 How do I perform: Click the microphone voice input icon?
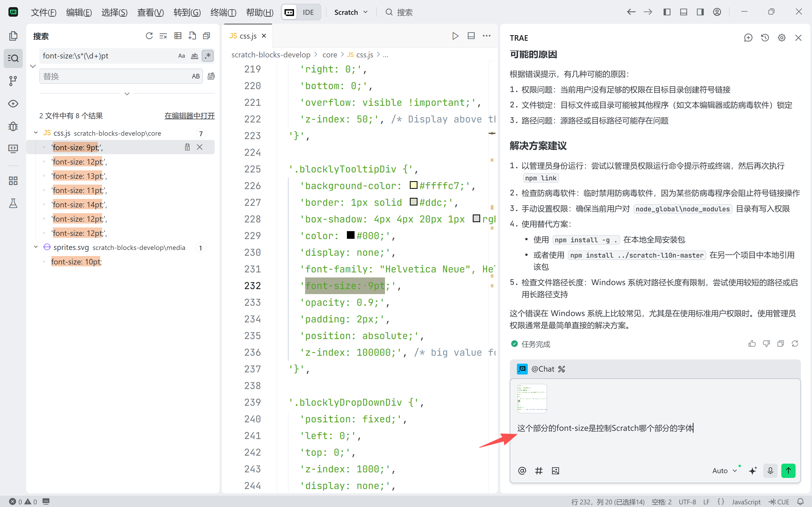point(770,471)
